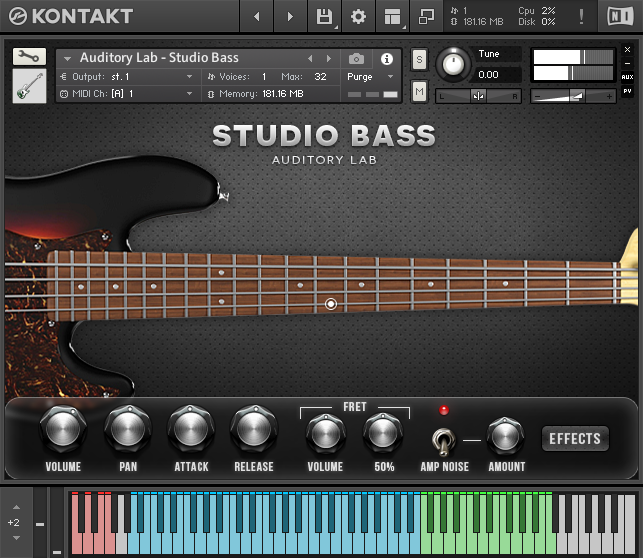Image resolution: width=643 pixels, height=558 pixels.
Task: Open the EFFECTS panel
Action: pos(575,439)
